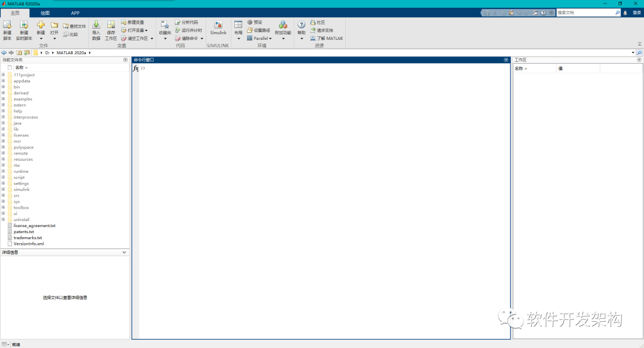Click MATLAB 2020a path segment

click(72, 52)
